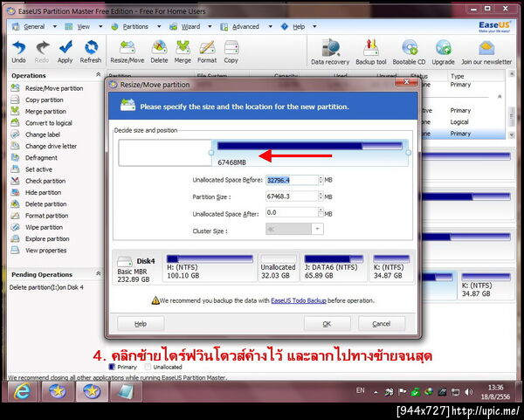Select the Resize/Move toolbar icon
This screenshot has width=524, height=420.
pos(127,52)
